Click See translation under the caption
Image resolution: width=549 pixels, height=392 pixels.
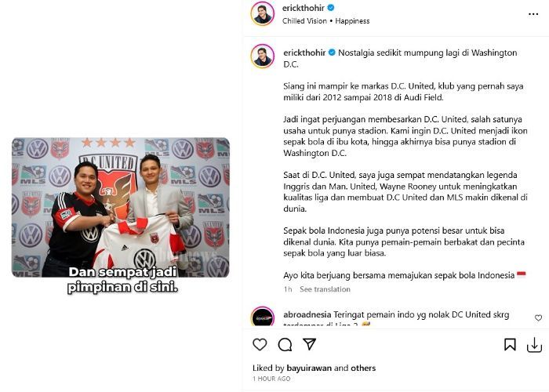325,289
